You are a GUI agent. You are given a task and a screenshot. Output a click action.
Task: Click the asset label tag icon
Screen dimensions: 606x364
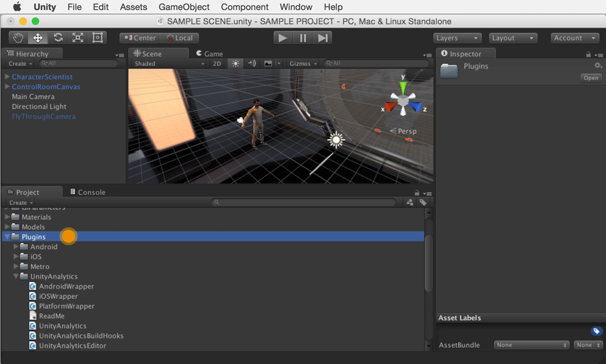[596, 331]
